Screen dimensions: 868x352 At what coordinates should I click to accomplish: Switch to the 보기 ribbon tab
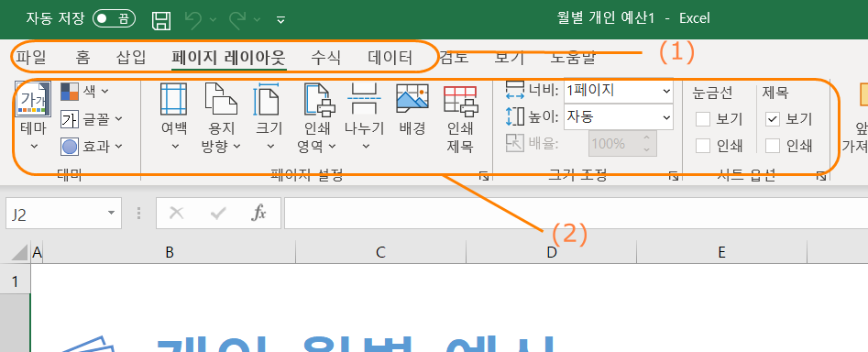510,57
